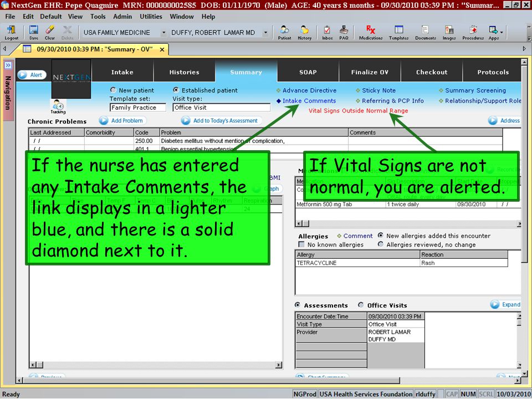
Task: Switch to the Checkout tab
Action: (432, 72)
